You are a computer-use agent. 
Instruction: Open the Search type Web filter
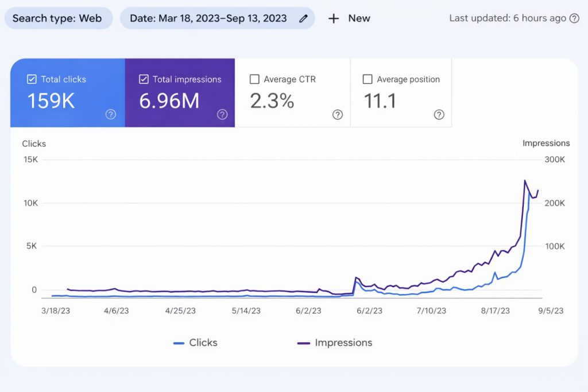coord(58,18)
